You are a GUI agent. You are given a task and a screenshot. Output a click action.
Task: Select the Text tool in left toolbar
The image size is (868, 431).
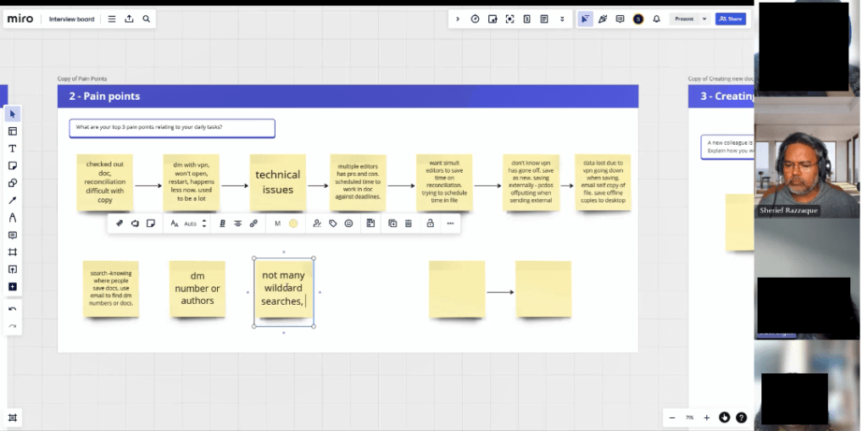pos(13,148)
